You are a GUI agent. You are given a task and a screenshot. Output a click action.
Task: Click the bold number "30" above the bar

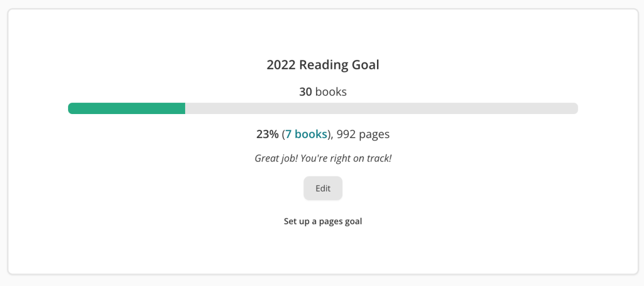pos(305,92)
